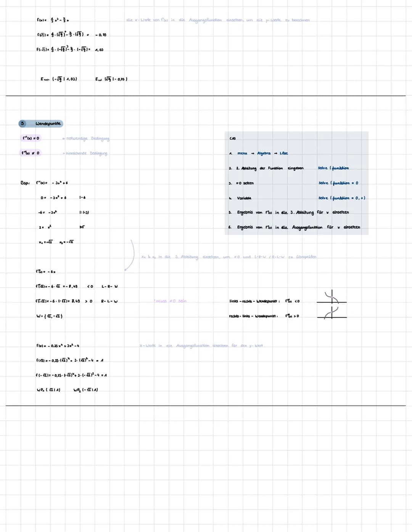The height and width of the screenshot is (532, 412).
Task: Select the highlighted formula f''(x) = 0
Action: [x=31, y=138]
